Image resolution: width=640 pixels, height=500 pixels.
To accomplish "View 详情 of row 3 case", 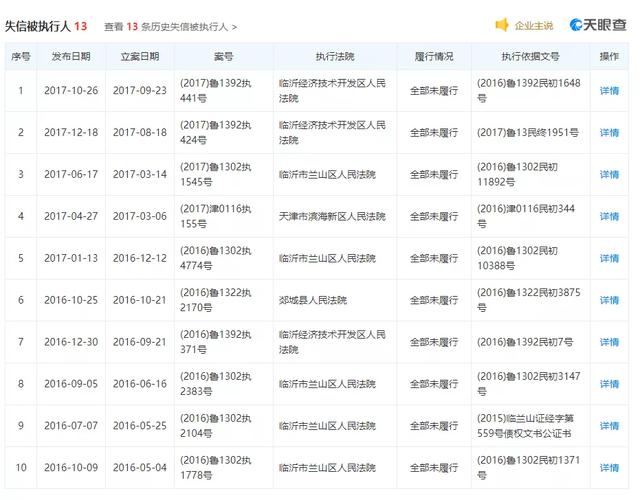I will [609, 174].
